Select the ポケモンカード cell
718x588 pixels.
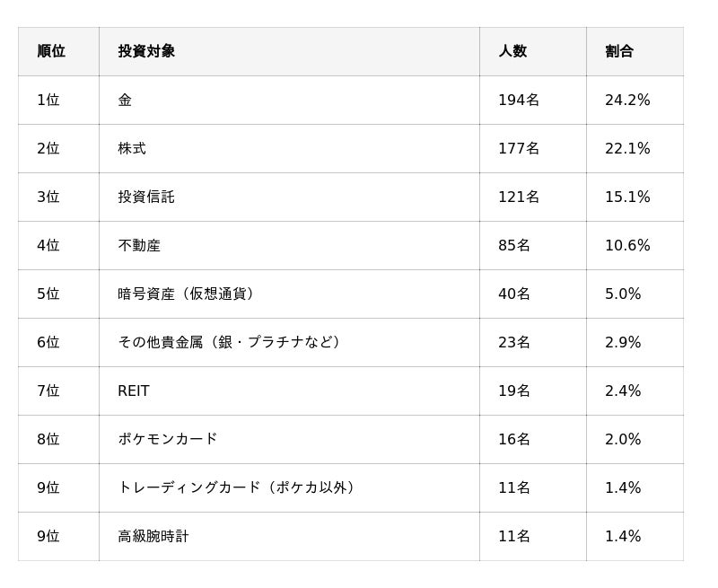[168, 439]
